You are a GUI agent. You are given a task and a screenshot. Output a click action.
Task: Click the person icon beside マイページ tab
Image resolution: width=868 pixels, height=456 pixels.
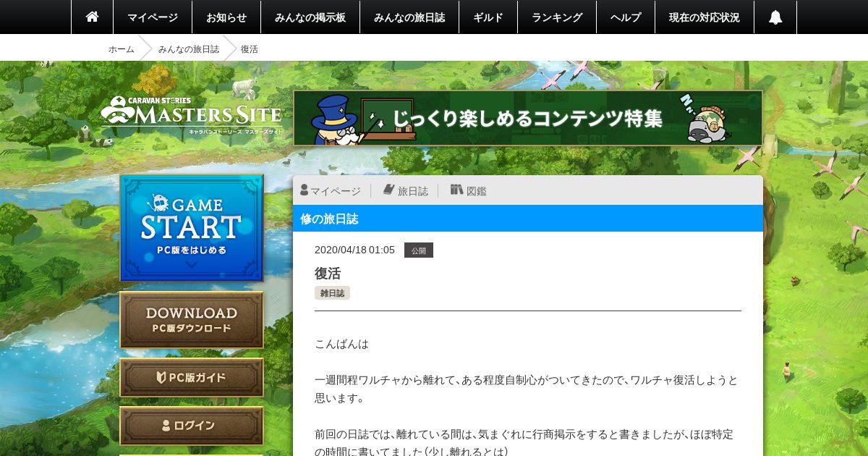click(x=305, y=190)
